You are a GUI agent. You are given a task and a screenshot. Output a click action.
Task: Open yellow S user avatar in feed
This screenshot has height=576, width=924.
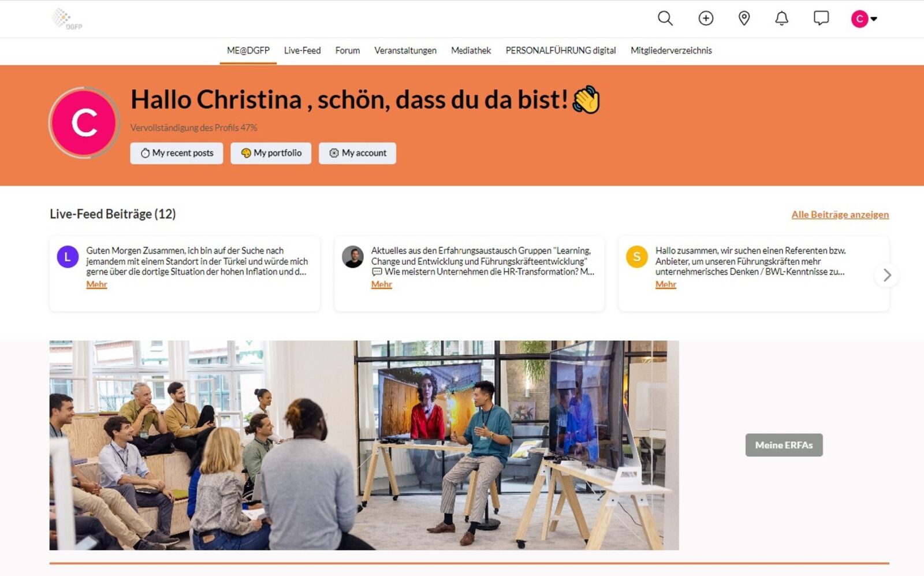pyautogui.click(x=636, y=257)
